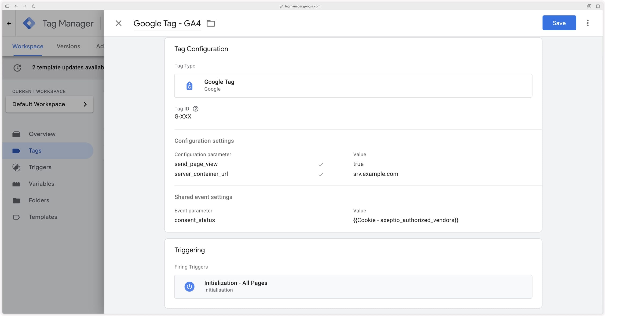Expand the Default Workspace chevron

[85, 104]
